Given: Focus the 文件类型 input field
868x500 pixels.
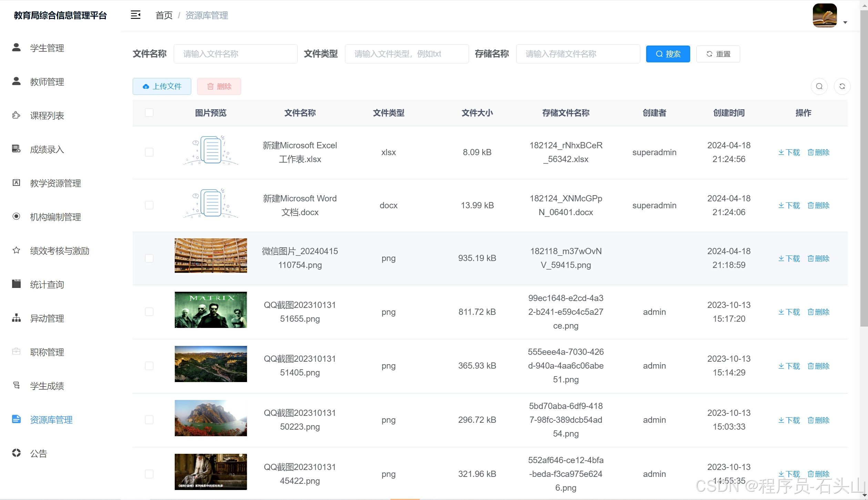Looking at the screenshot, I should click(407, 54).
